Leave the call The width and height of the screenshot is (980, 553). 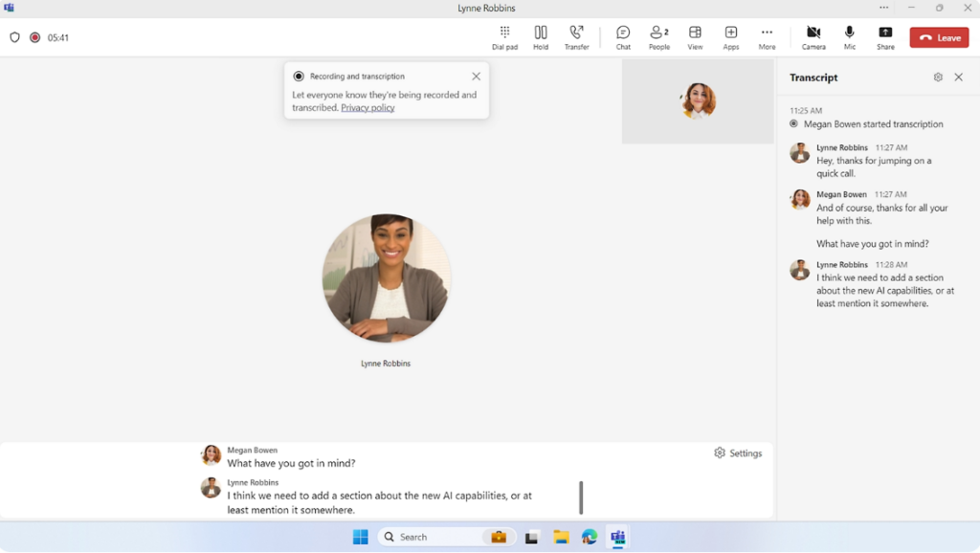tap(939, 37)
